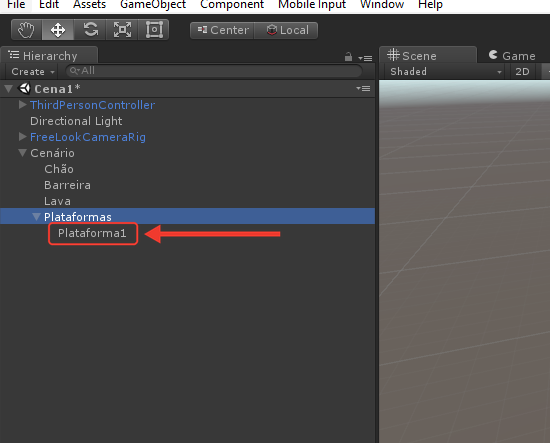This screenshot has width=550, height=443.
Task: Open the GameObject menu
Action: click(x=153, y=5)
